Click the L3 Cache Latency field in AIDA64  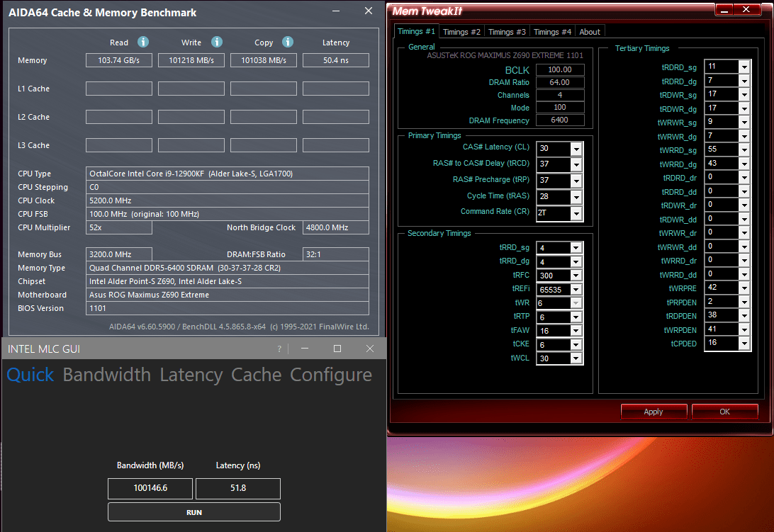tap(336, 146)
